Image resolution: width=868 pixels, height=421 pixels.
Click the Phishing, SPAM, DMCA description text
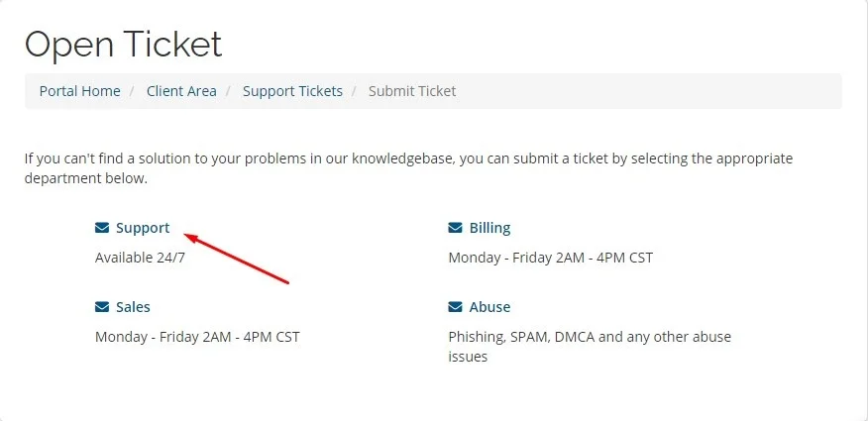pyautogui.click(x=589, y=337)
